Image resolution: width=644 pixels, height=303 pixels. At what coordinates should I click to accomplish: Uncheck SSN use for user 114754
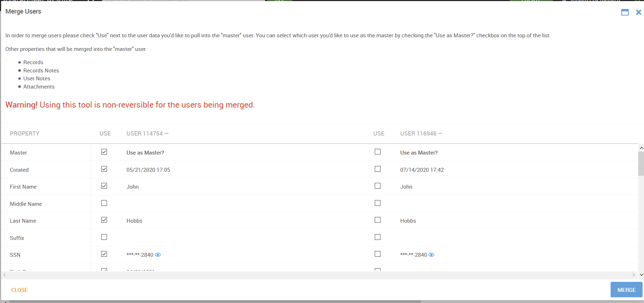click(x=104, y=254)
